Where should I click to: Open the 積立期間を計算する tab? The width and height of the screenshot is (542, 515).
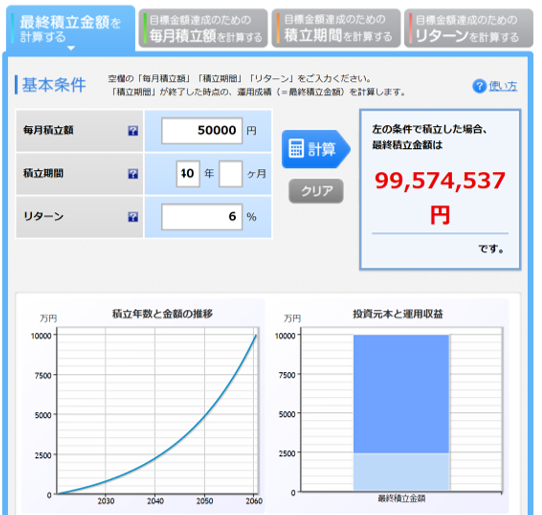pos(336,28)
